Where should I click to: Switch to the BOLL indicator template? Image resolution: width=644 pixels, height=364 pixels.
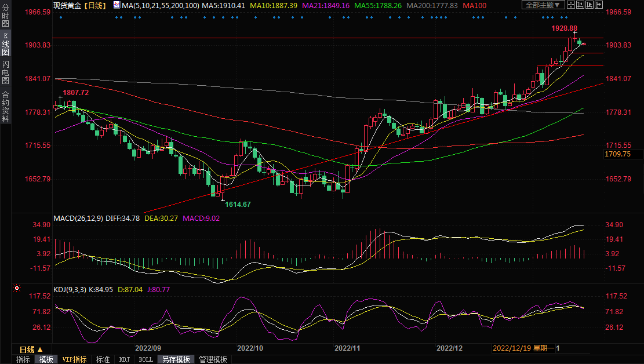pyautogui.click(x=146, y=359)
